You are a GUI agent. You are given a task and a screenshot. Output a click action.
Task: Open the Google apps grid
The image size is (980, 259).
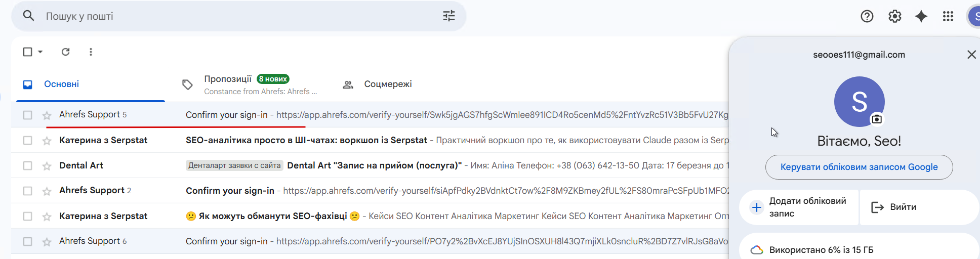point(948,16)
